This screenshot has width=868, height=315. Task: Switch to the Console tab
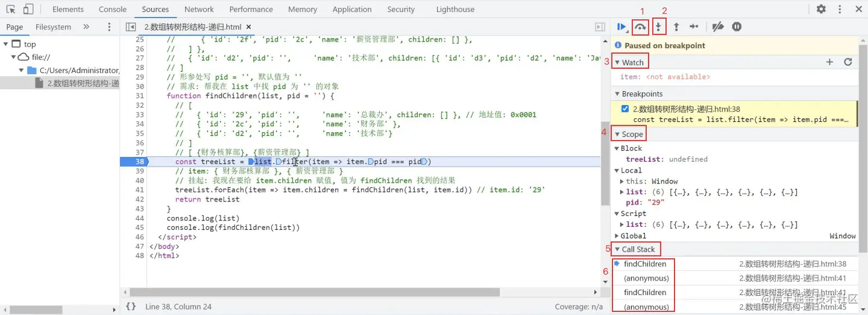113,9
